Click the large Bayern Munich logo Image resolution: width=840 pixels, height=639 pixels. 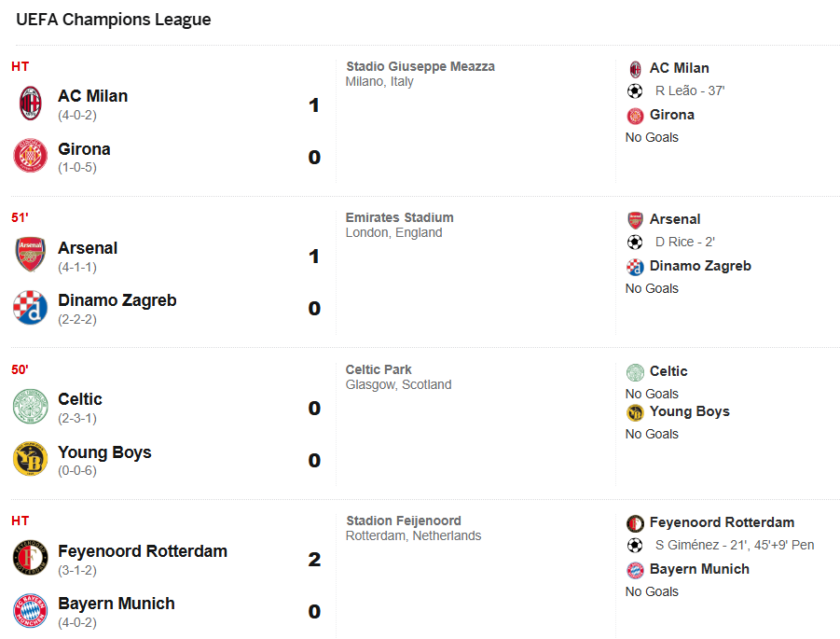tap(31, 610)
